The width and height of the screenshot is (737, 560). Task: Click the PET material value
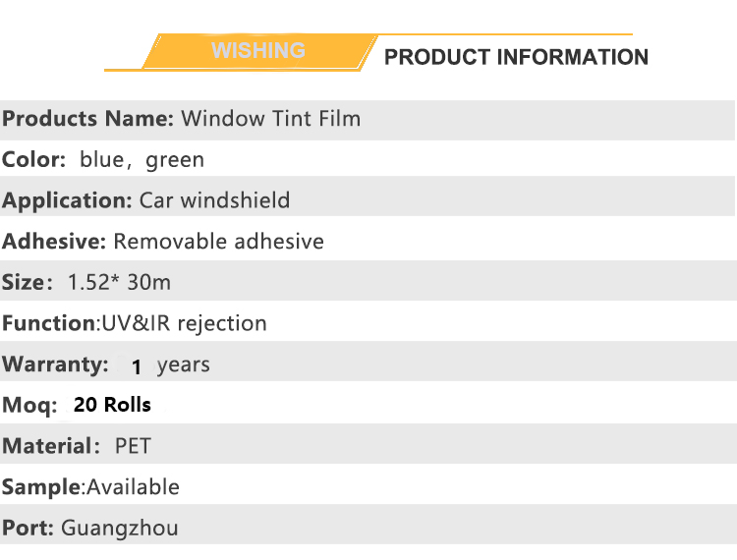coord(133,446)
